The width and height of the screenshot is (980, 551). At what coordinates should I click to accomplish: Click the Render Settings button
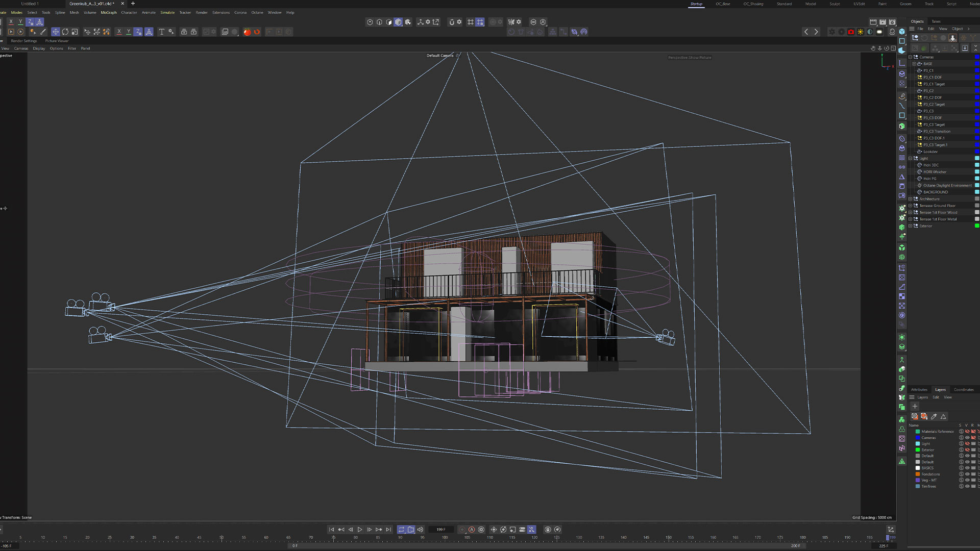coord(23,41)
